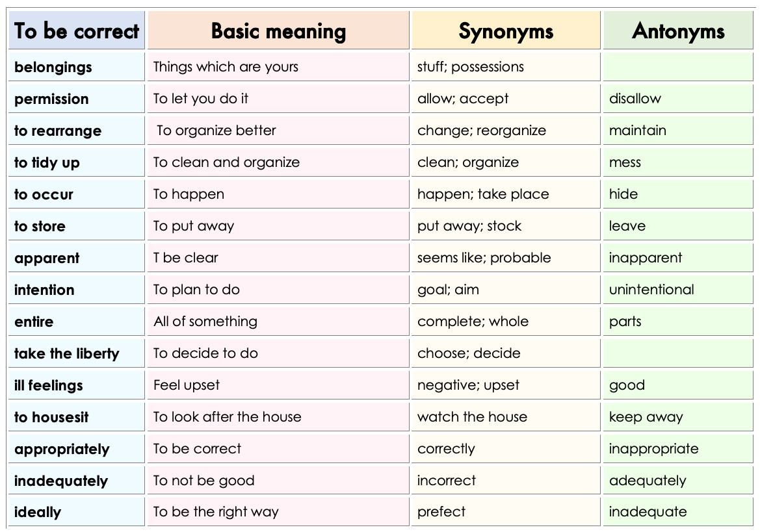
Task: Click the 'prefect' synonym cell
Action: click(506, 512)
